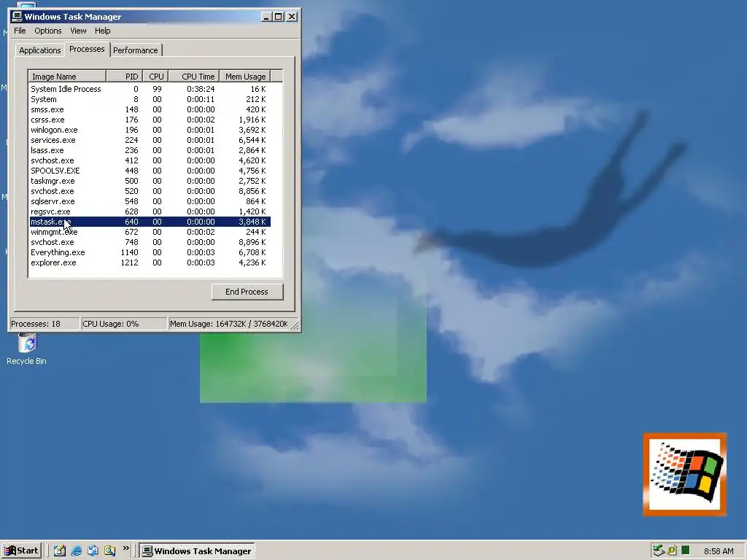Click the Mem Usage status bar entry
747x560 pixels.
pos(230,324)
